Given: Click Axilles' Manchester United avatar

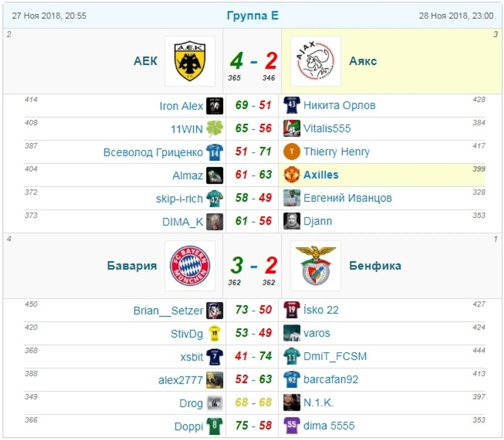Looking at the screenshot, I should (x=291, y=175).
